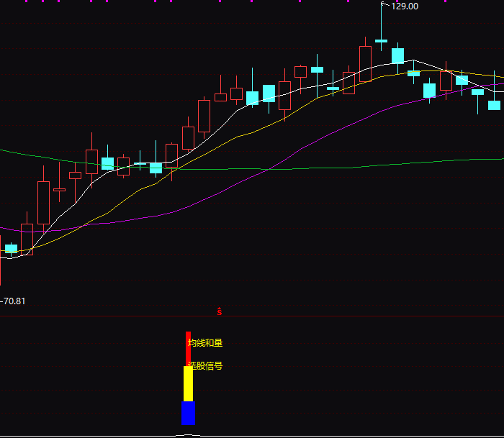Image resolution: width=504 pixels, height=438 pixels.
Task: Select the red signal bar in indicator panel
Action: [189, 349]
